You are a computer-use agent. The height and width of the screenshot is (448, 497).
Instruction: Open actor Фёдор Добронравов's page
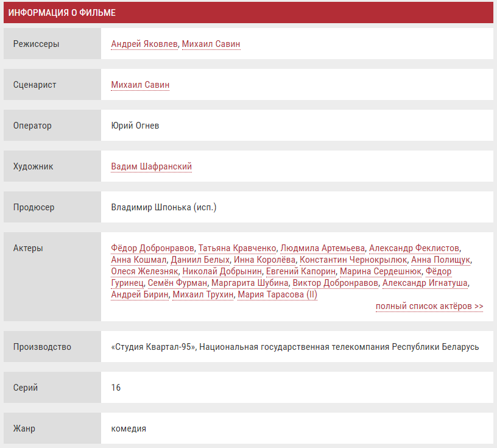(153, 248)
